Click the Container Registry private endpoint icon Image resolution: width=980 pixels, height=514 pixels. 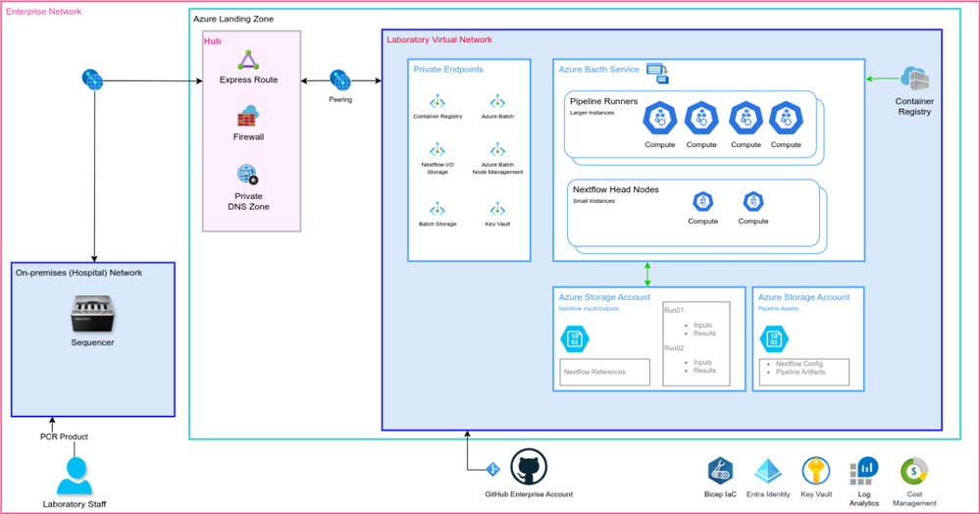tap(437, 102)
